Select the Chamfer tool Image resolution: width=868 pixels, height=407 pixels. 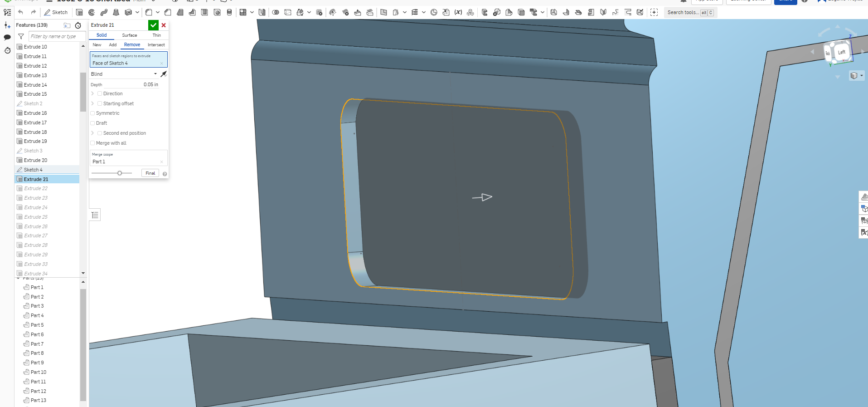tap(168, 12)
